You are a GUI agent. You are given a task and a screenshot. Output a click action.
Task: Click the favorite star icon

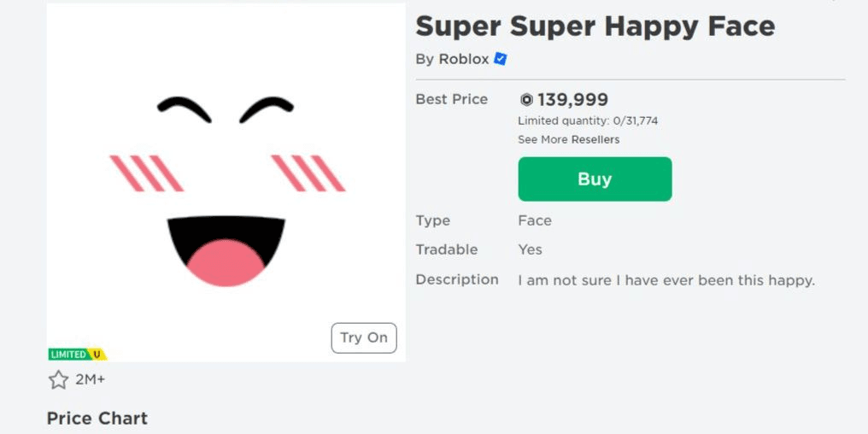tap(58, 379)
